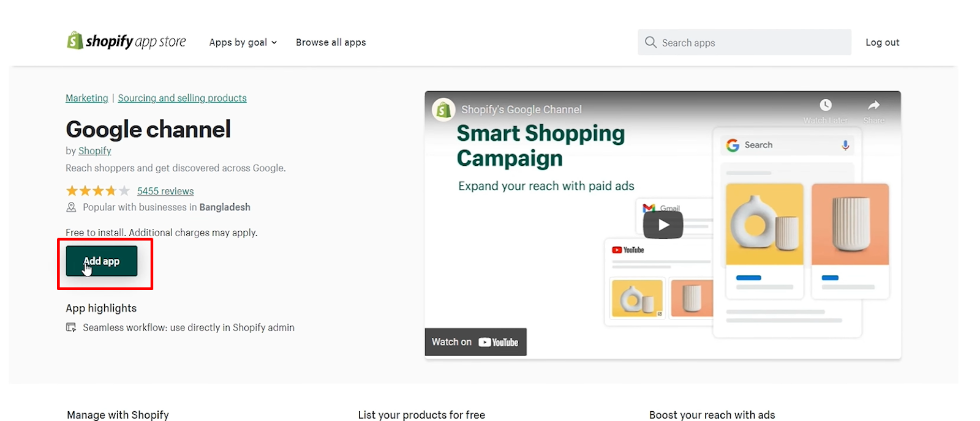Click 'Manage with Shopify' heading
The height and width of the screenshot is (421, 980).
(x=118, y=414)
